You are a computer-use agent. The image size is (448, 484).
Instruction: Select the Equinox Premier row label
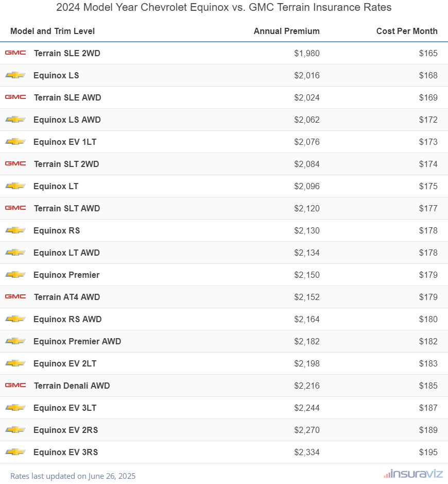(66, 275)
